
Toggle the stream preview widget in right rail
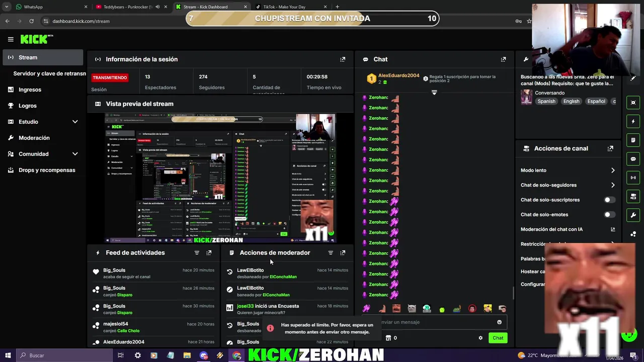pyautogui.click(x=633, y=103)
